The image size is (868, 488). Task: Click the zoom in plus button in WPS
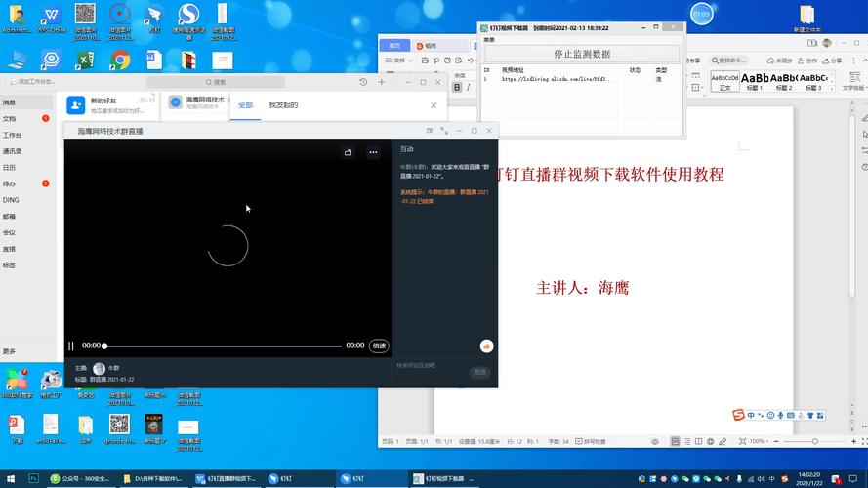[x=853, y=441]
